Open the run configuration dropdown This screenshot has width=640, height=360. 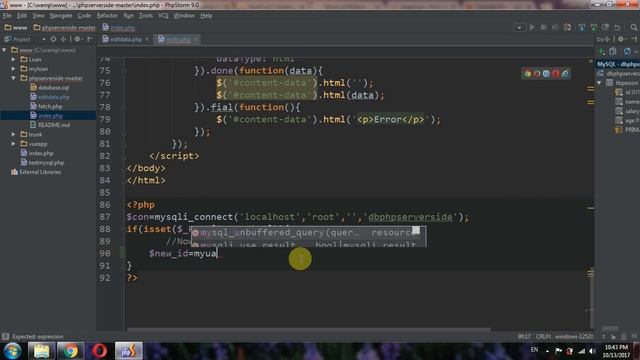[519, 28]
